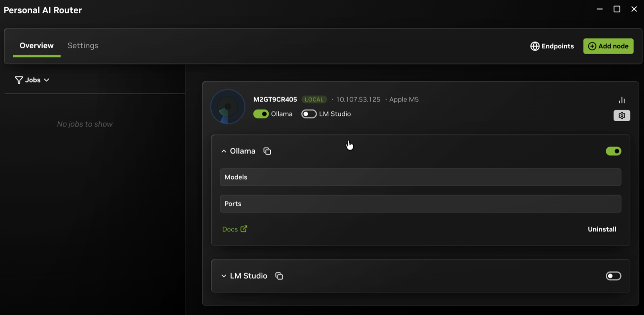
Task: Open the Jobs filter dropdown arrow
Action: [47, 80]
